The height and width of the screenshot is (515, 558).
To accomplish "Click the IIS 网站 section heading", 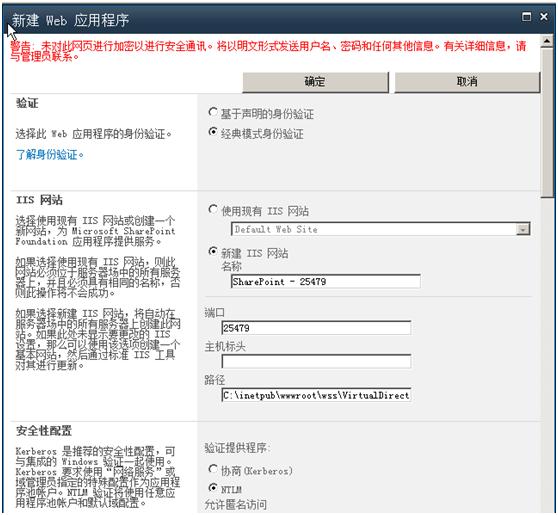I will [x=39, y=200].
